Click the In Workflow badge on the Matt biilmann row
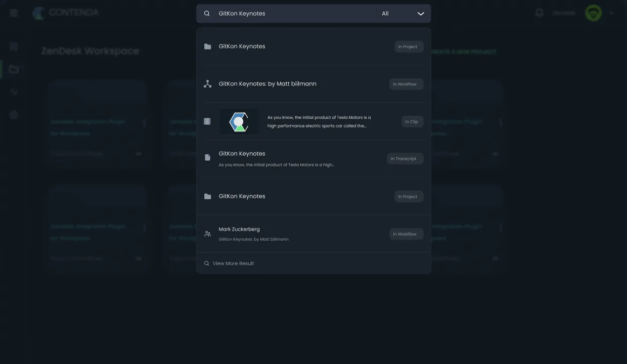The image size is (627, 364). [406, 84]
